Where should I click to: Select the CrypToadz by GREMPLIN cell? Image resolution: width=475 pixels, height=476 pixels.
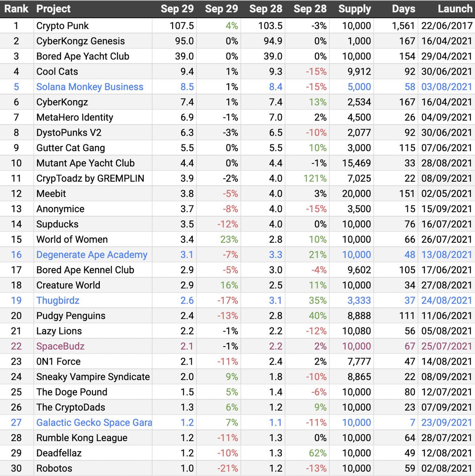click(93, 178)
